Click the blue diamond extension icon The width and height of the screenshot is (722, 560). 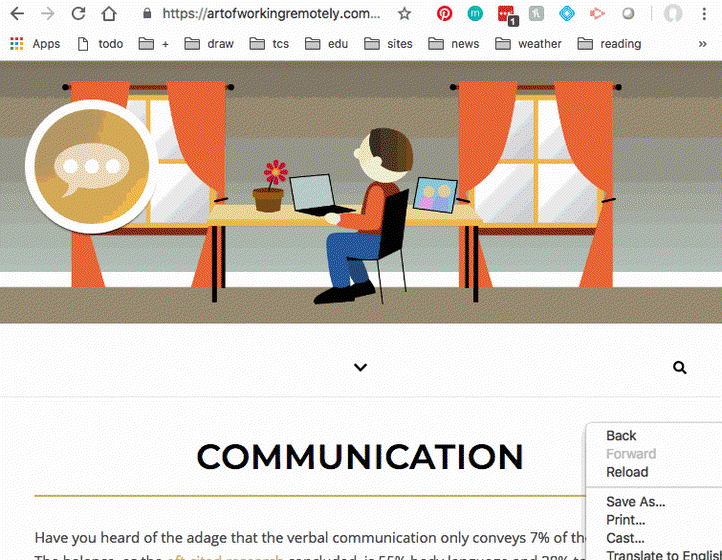(566, 14)
